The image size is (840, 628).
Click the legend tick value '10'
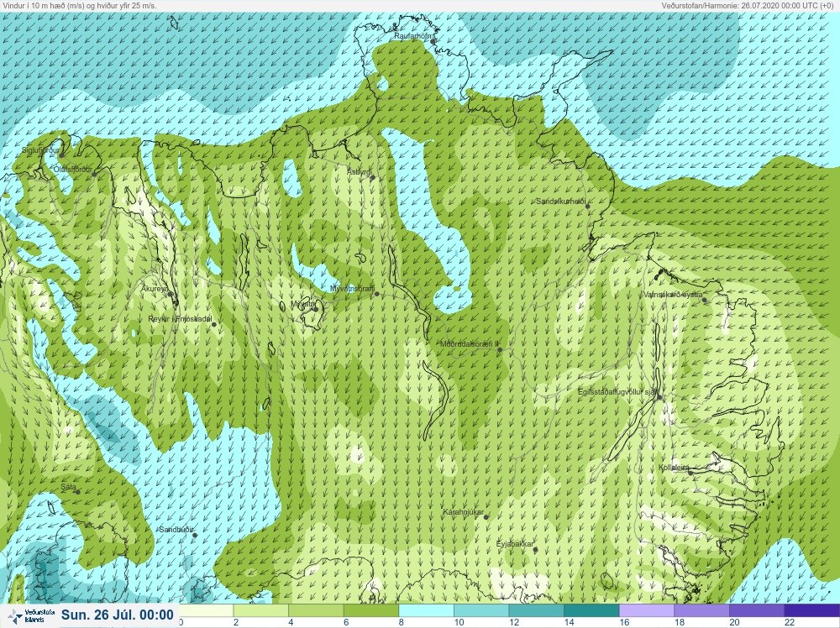click(459, 622)
